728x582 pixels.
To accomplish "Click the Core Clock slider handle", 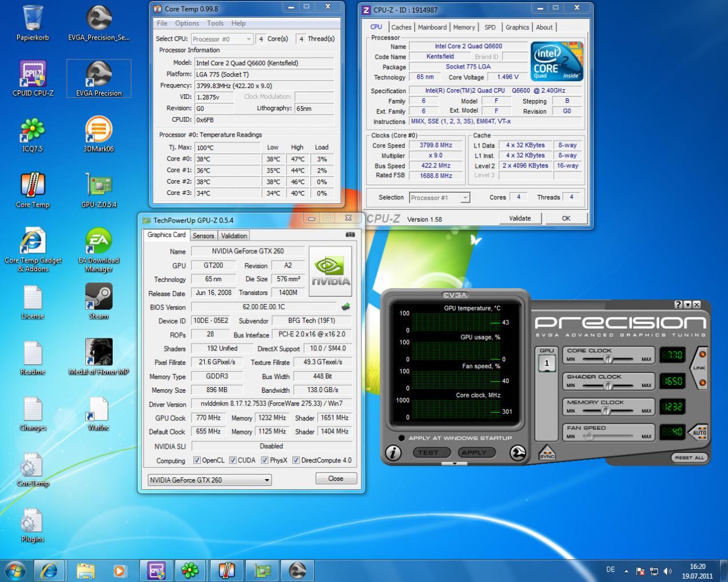I will [x=608, y=359].
